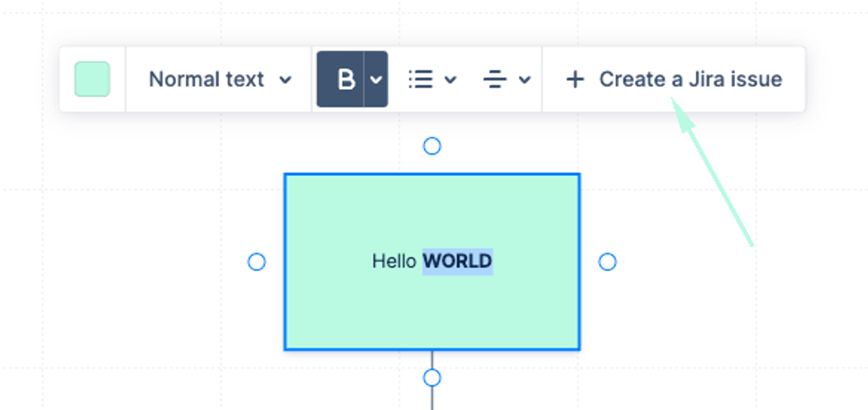
Task: Expand the alignment options dropdown arrow
Action: pos(525,80)
